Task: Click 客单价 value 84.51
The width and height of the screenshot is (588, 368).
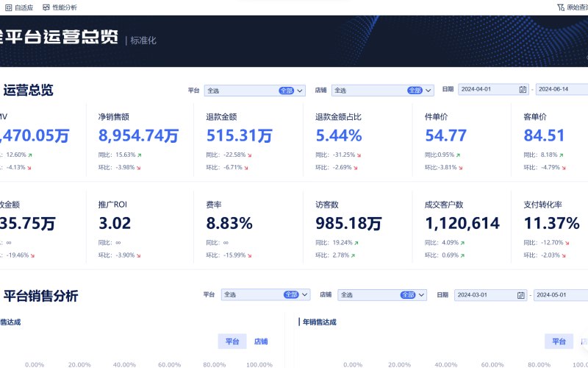Action: (x=544, y=135)
